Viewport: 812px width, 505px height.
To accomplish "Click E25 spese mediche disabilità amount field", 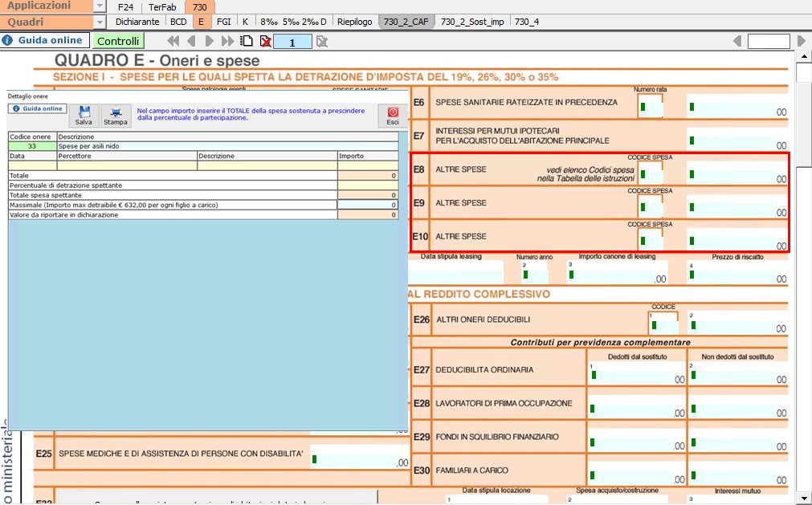I will coord(359,458).
